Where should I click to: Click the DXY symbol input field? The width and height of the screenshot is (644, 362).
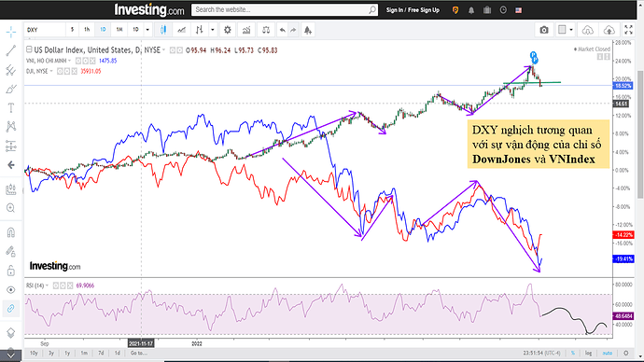coord(45,30)
